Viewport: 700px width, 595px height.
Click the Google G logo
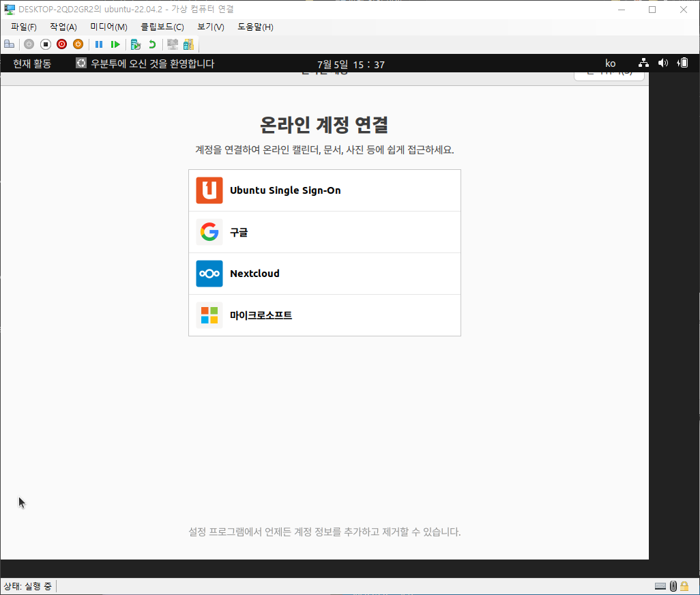pyautogui.click(x=209, y=232)
